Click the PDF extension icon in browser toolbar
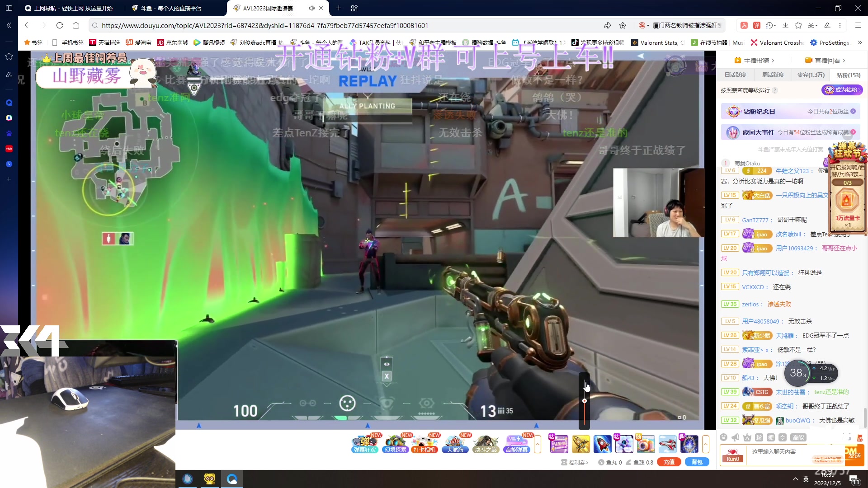This screenshot has width=868, height=488. pos(744,25)
